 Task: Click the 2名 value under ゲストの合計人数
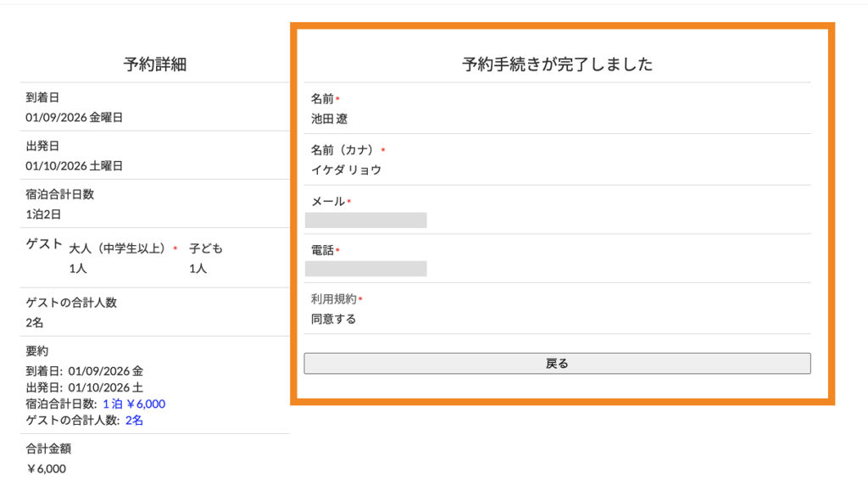click(34, 323)
